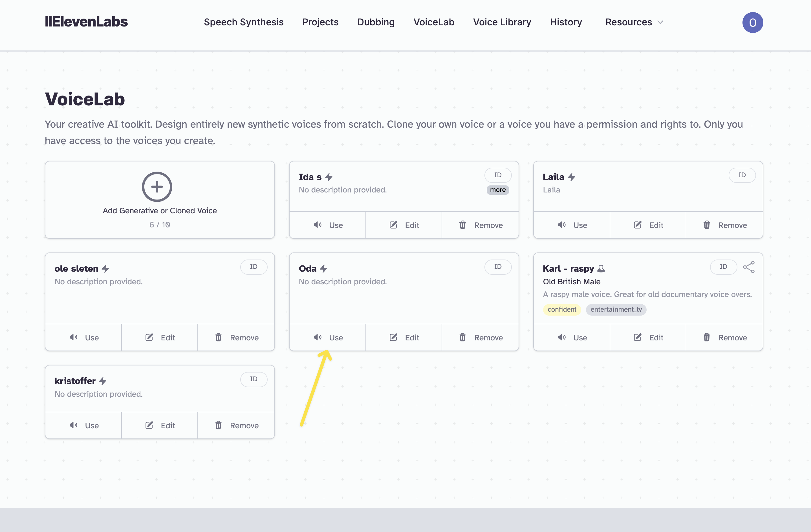Copy the ID of Oda voice
Screen dimensions: 811x532
coord(497,267)
